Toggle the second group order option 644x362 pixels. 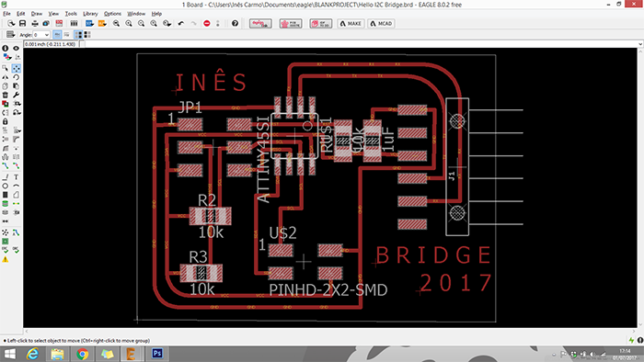tap(87, 35)
